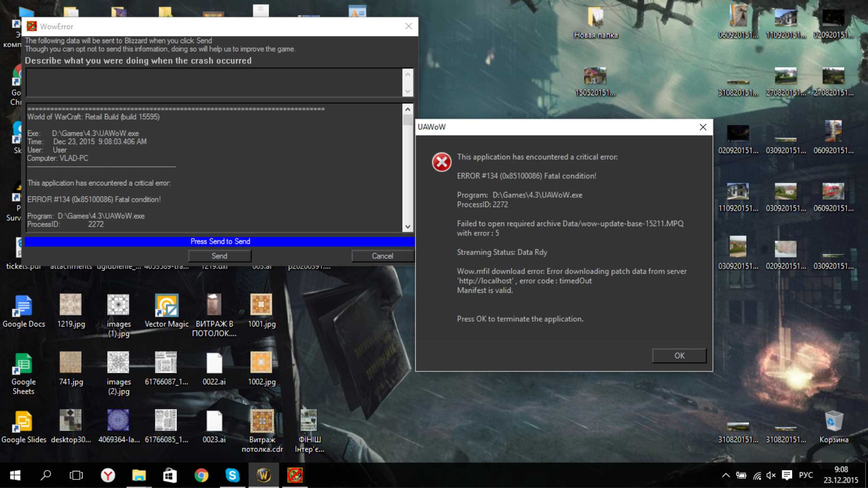This screenshot has height=488, width=868.
Task: Close the UAWoW error dialog
Action: pyautogui.click(x=703, y=127)
